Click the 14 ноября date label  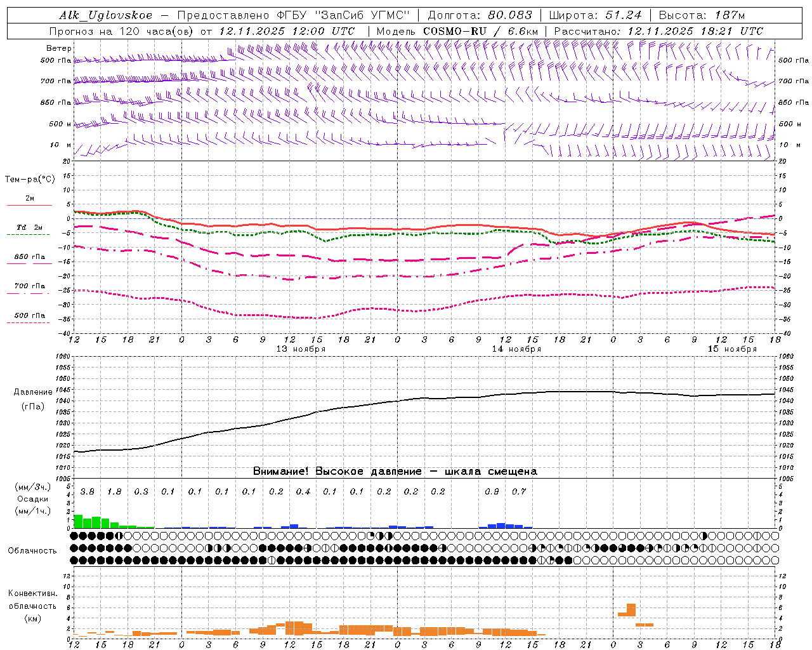tap(516, 349)
